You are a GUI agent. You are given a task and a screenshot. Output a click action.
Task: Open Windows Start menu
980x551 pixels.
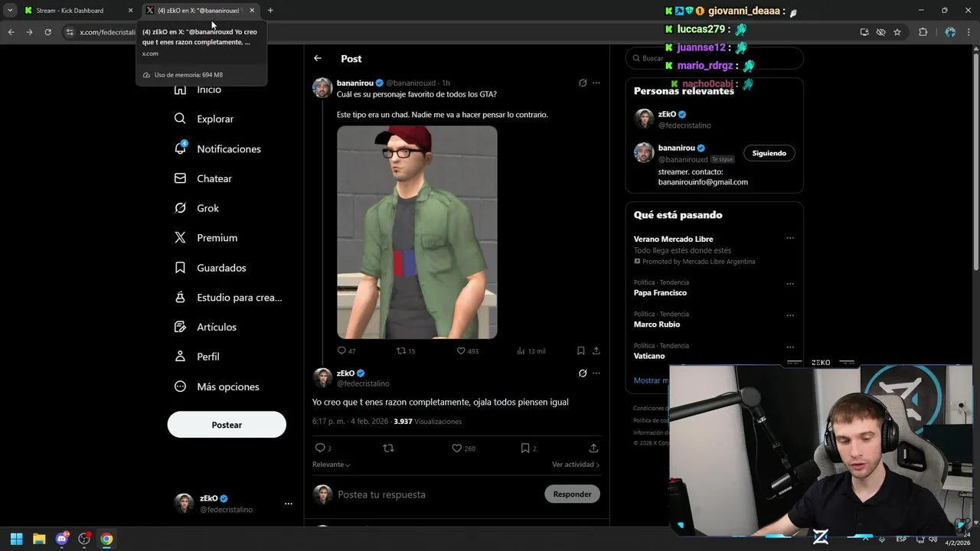[x=16, y=539]
